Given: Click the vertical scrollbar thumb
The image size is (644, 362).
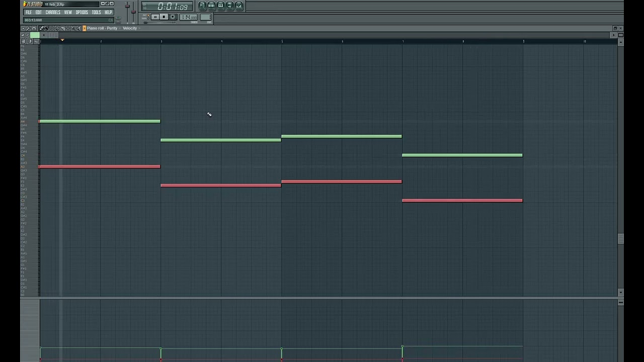Looking at the screenshot, I should click(620, 239).
